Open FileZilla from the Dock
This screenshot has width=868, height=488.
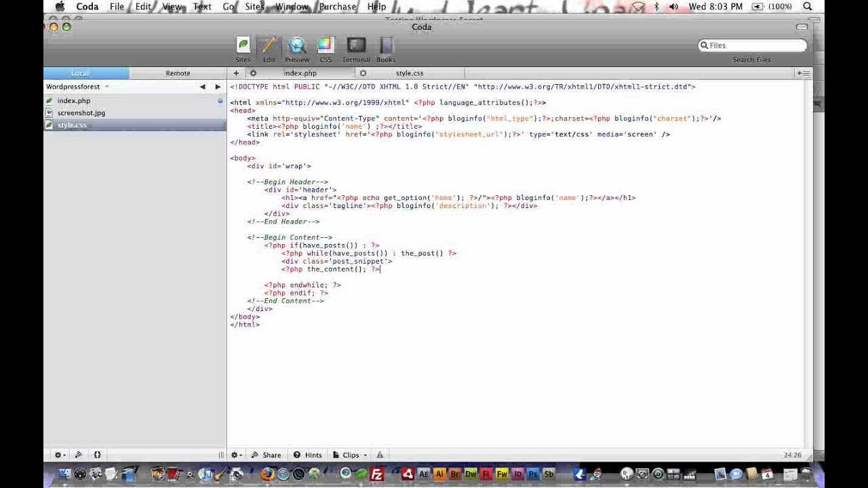tap(377, 474)
